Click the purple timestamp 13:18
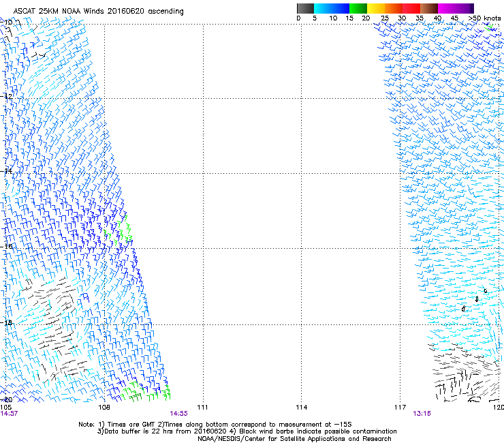This screenshot has height=443, width=504. 422,414
